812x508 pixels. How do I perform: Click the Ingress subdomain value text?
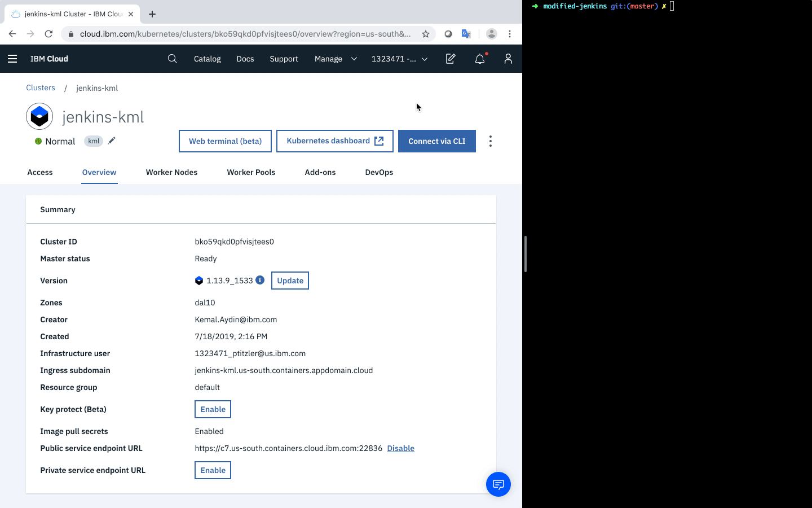tap(284, 370)
